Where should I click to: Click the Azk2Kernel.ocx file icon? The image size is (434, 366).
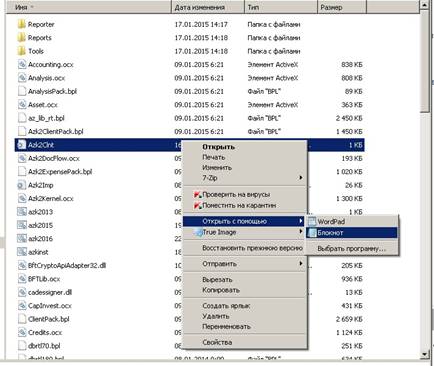point(22,198)
